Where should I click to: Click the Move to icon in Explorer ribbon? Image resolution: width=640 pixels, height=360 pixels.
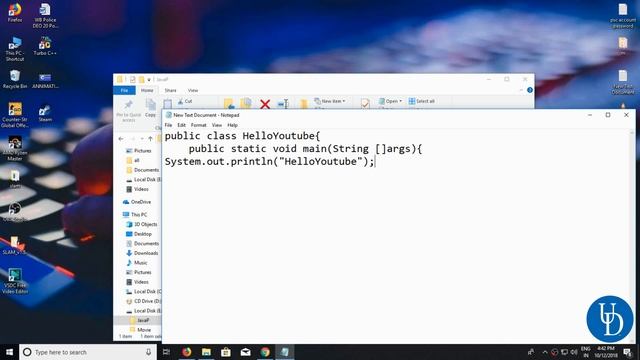pyautogui.click(x=229, y=104)
